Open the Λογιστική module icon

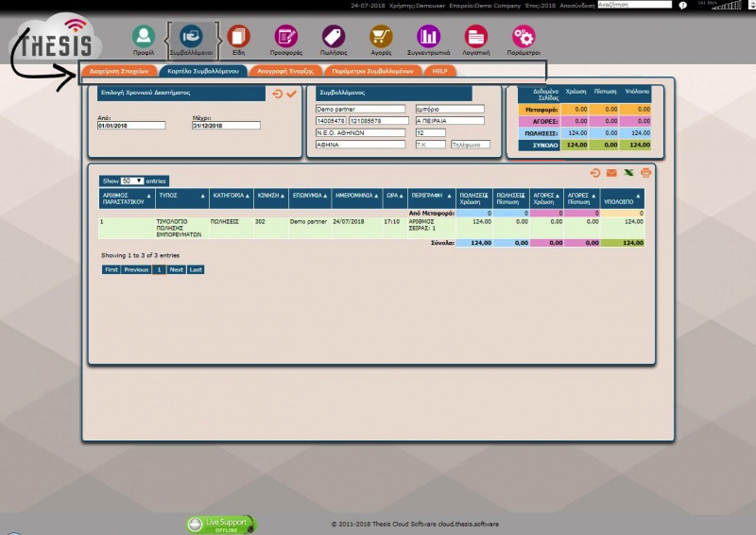[x=475, y=37]
